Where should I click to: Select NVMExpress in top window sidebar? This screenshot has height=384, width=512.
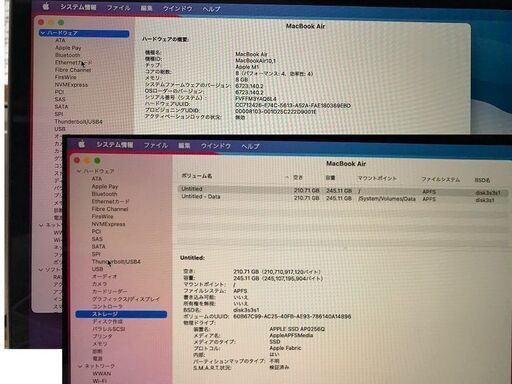point(71,85)
